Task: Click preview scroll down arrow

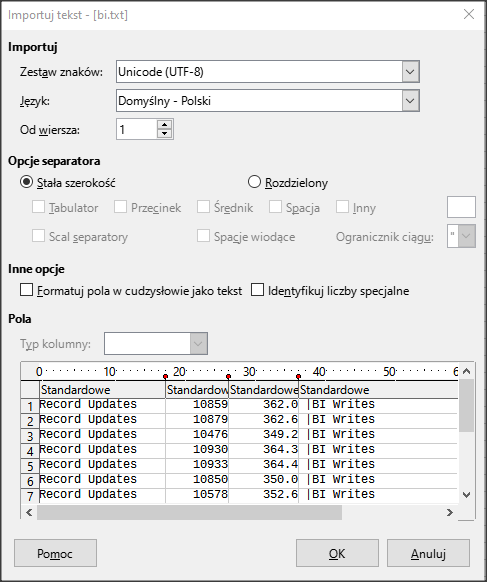Action: point(467,494)
